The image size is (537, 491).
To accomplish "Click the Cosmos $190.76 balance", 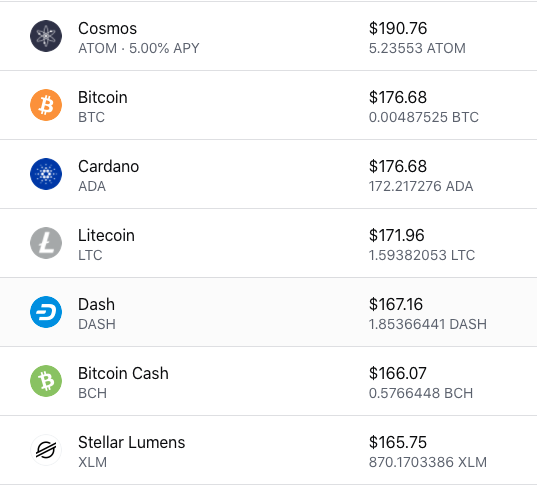I will [398, 28].
